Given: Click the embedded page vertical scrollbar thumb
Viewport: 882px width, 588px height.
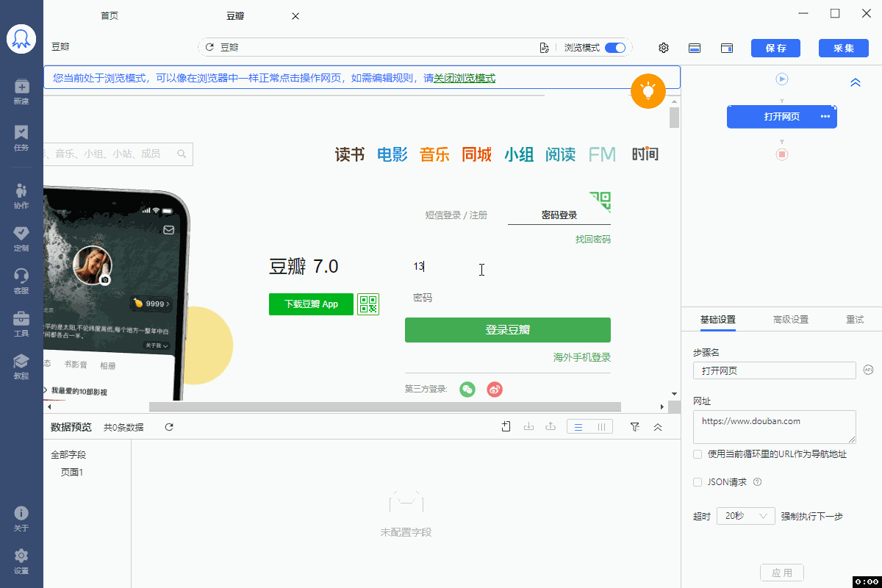Looking at the screenshot, I should (675, 118).
